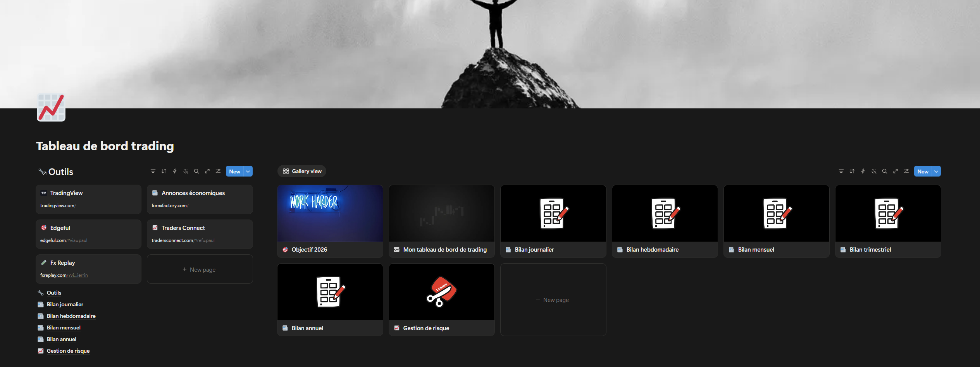
Task: Open view settings icon in gallery toolbar
Action: [x=906, y=171]
